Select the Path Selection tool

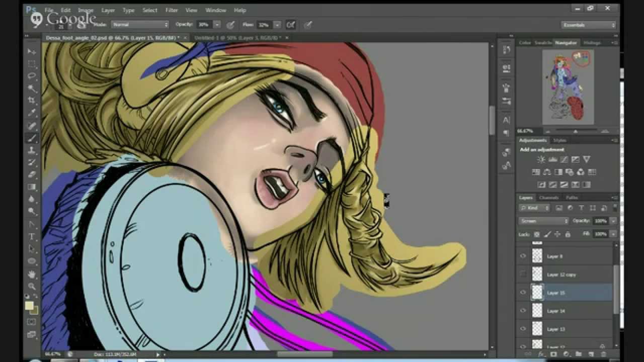32,248
